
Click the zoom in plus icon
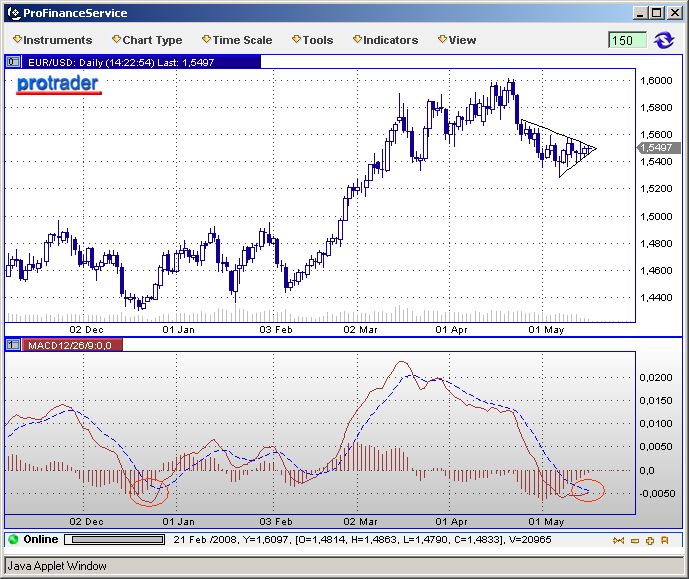[650, 541]
